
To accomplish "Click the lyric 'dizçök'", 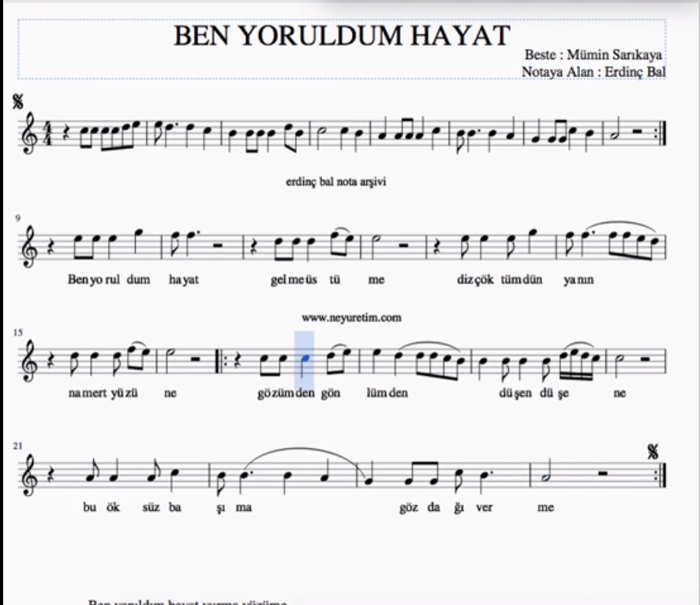I will [475, 280].
